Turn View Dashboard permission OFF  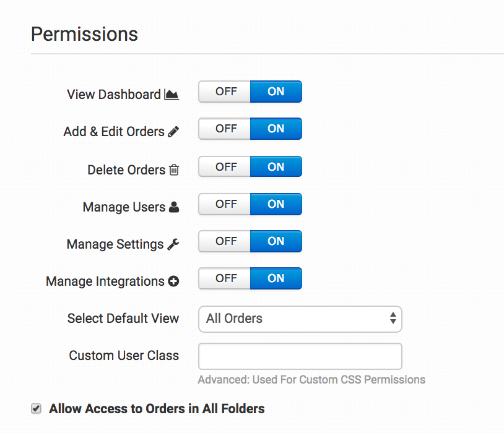coord(225,92)
